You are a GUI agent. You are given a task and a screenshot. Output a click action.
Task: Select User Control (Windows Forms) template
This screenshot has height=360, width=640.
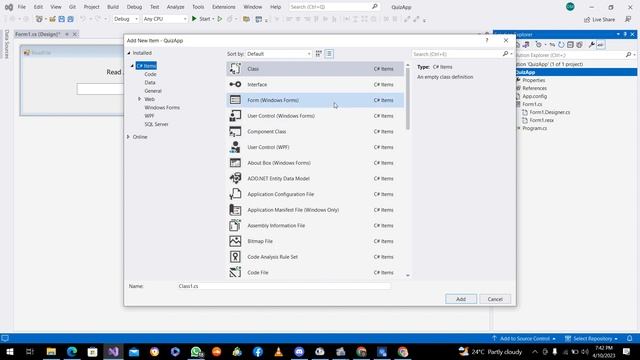pyautogui.click(x=315, y=116)
